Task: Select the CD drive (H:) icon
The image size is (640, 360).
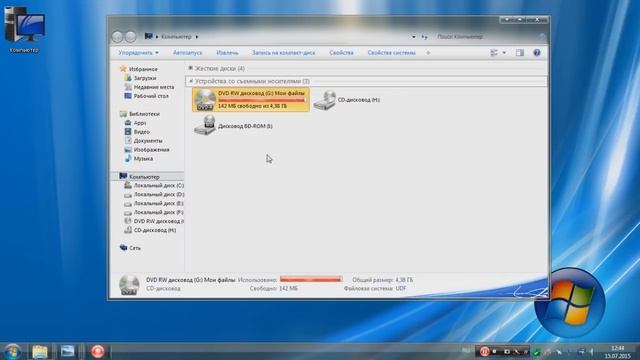Action: pos(325,100)
